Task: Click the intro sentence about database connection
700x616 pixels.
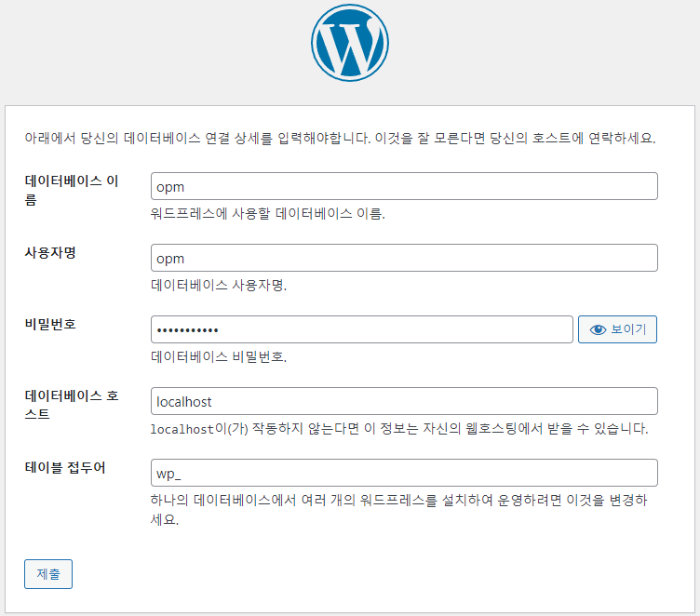Action: pos(340,138)
